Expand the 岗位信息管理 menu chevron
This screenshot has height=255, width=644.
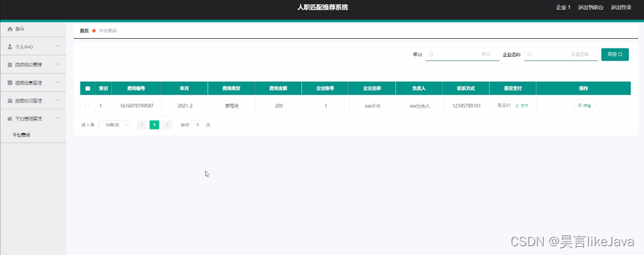58,65
